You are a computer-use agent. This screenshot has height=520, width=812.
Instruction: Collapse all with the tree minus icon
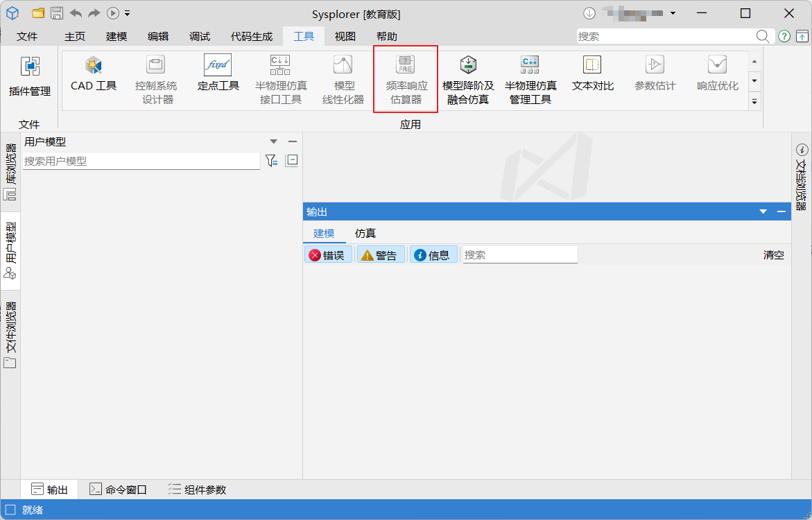click(x=292, y=161)
